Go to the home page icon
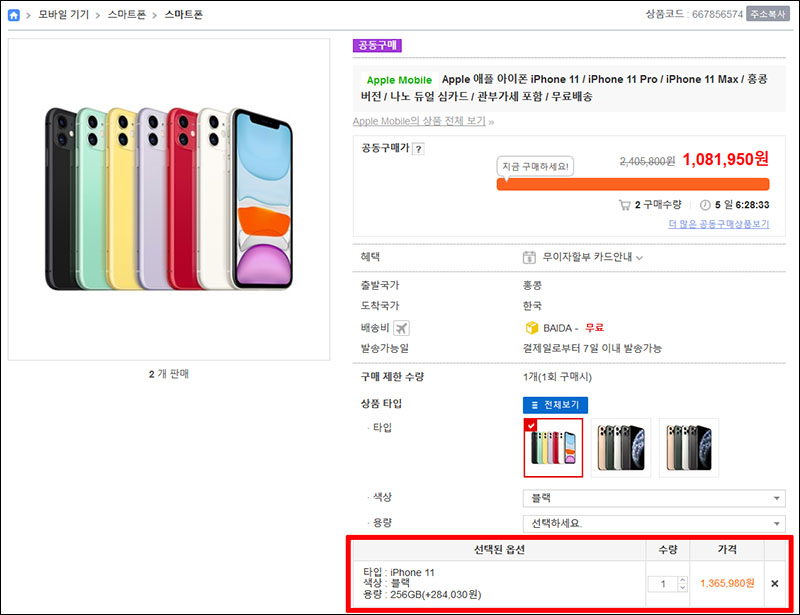Screen dimensions: 800x615 (14, 15)
